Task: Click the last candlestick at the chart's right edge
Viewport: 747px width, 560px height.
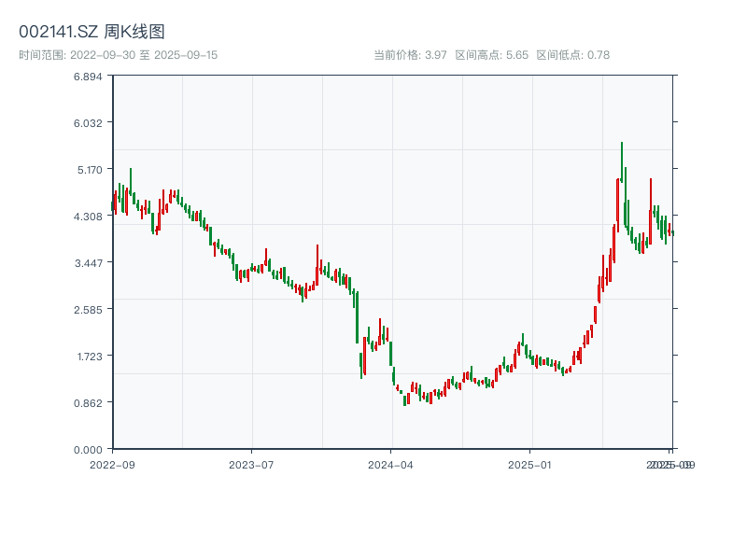Action: (x=672, y=232)
